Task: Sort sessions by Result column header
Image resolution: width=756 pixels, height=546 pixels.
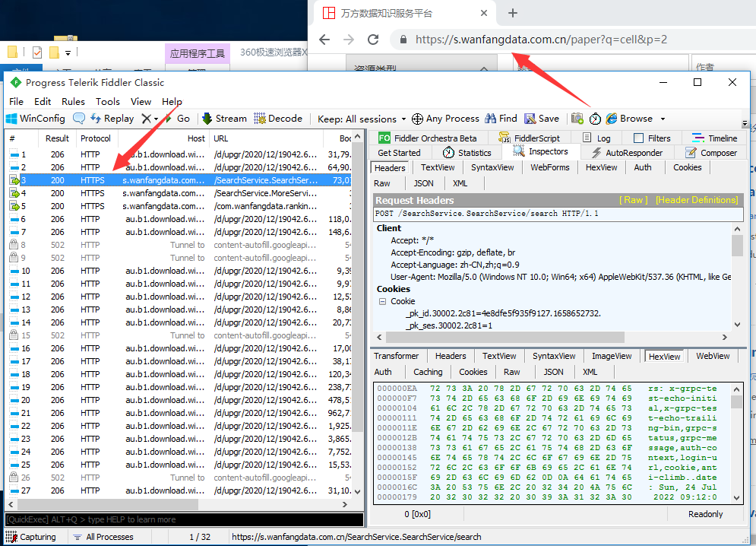Action: coord(58,138)
